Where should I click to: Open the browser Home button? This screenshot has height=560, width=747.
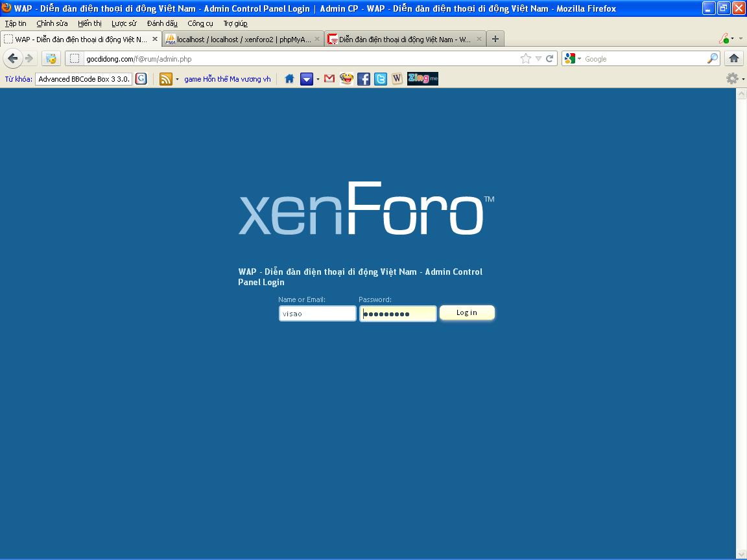733,58
